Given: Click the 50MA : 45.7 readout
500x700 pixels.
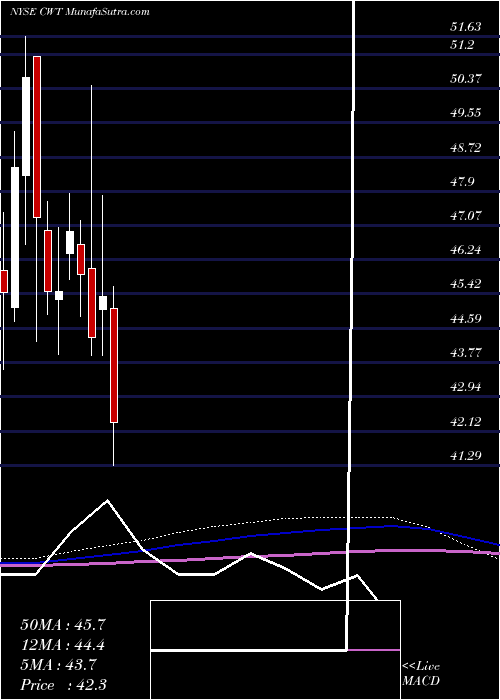Looking at the screenshot, I should click(x=63, y=625).
